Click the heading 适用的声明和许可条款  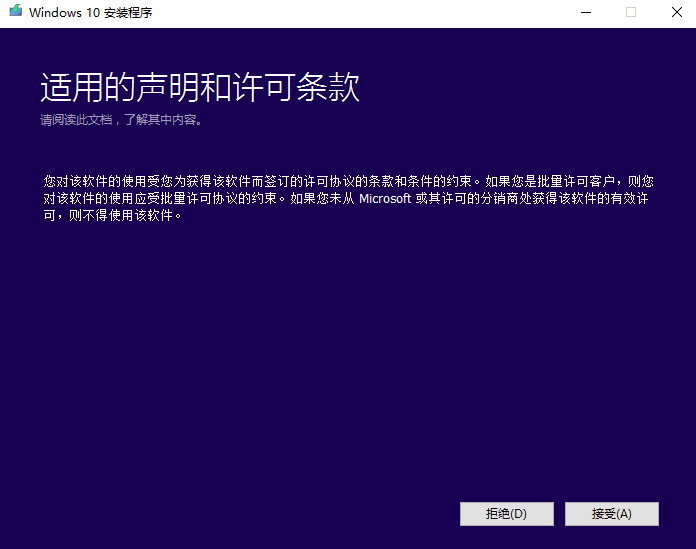(200, 88)
